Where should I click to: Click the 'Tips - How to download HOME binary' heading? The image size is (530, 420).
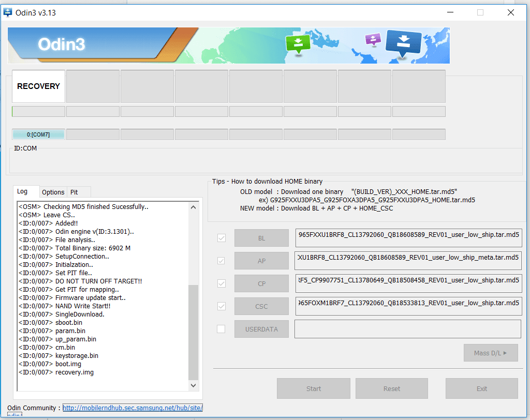click(268, 182)
